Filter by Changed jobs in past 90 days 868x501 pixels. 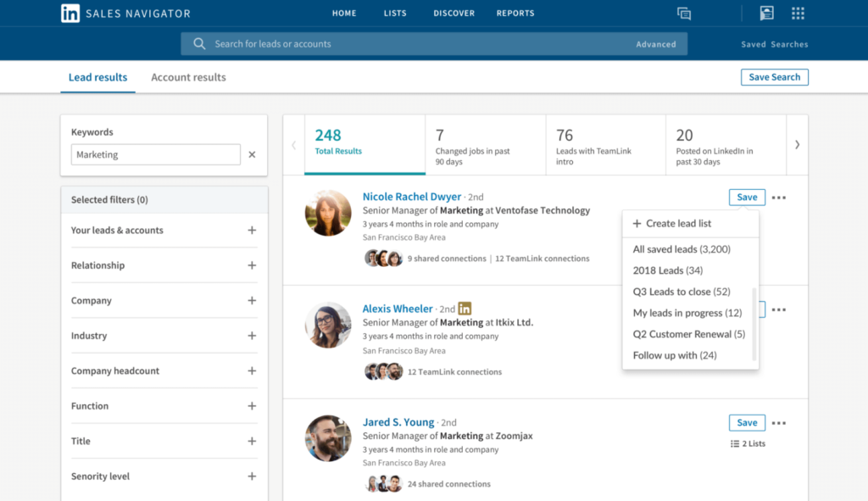pyautogui.click(x=486, y=145)
